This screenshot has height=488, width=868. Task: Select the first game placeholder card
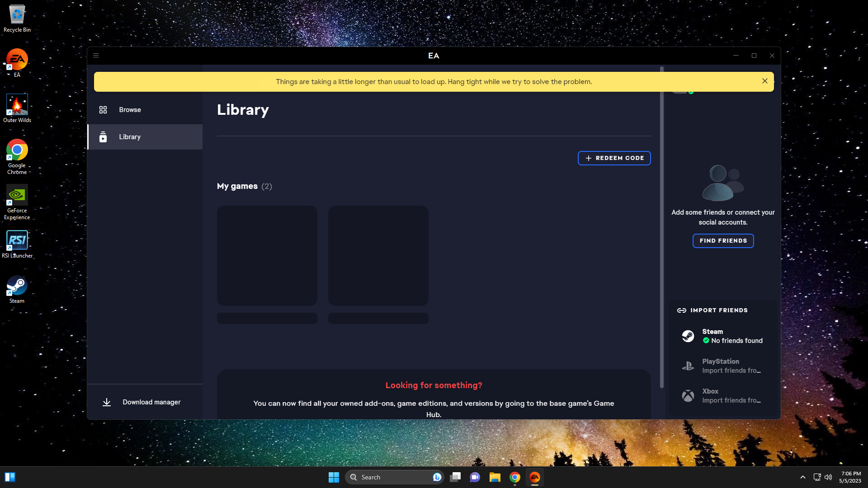(x=267, y=256)
